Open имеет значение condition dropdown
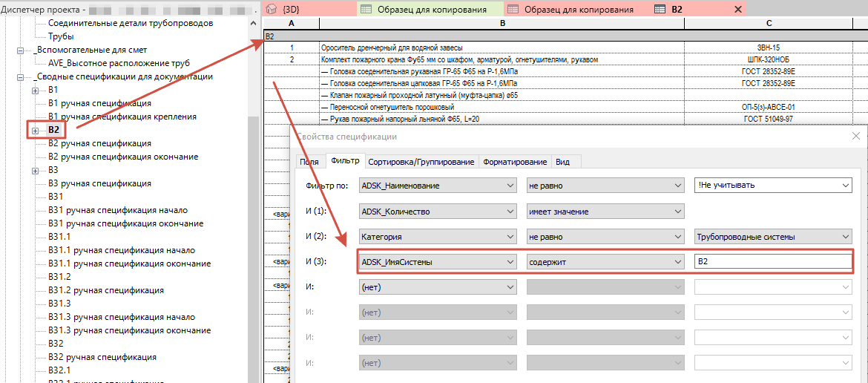 [605, 212]
